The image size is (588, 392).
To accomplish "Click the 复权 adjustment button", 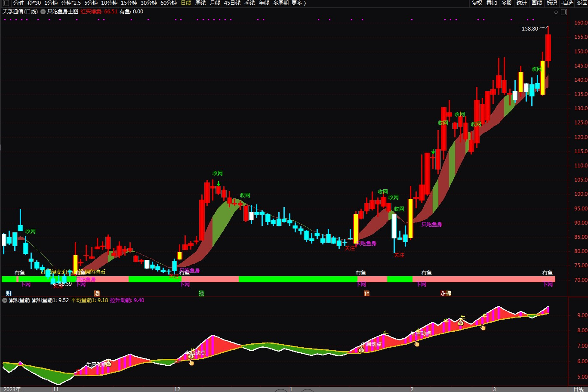I will pos(477,3).
